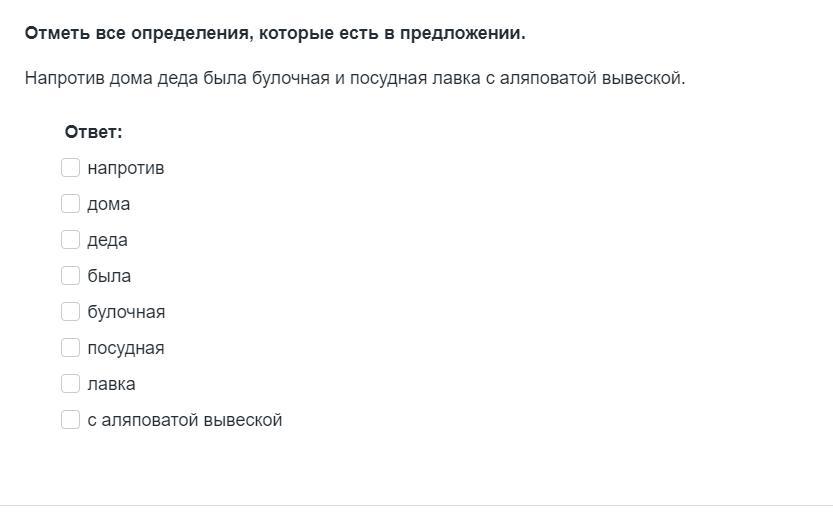833x521 pixels.
Task: Enable the 'деда' checkbox
Action: [x=70, y=240]
